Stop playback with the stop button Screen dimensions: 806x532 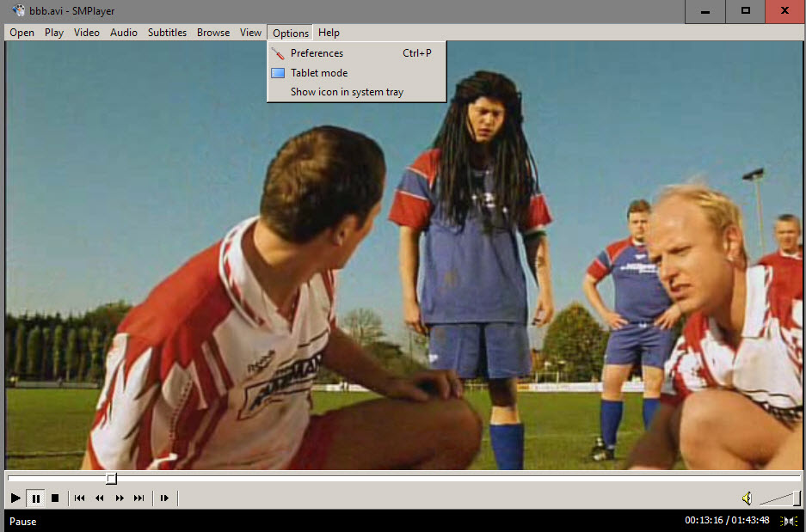[x=55, y=498]
